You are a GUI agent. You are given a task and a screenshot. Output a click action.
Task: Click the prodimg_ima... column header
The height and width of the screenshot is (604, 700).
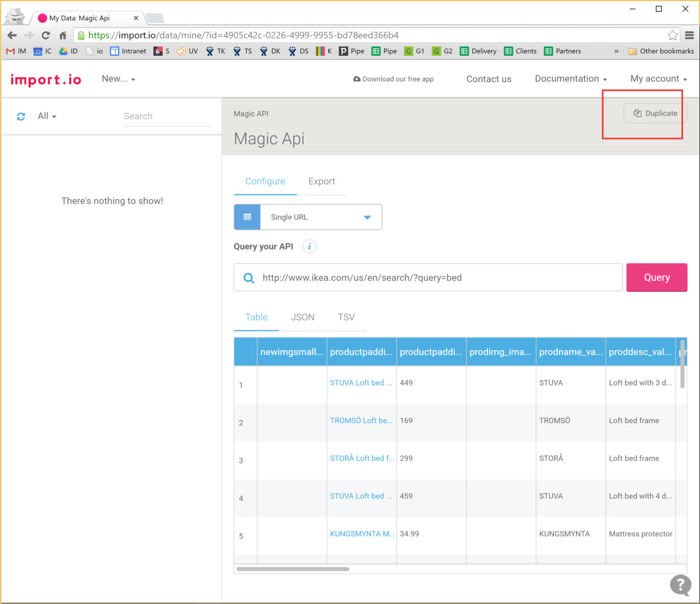501,352
